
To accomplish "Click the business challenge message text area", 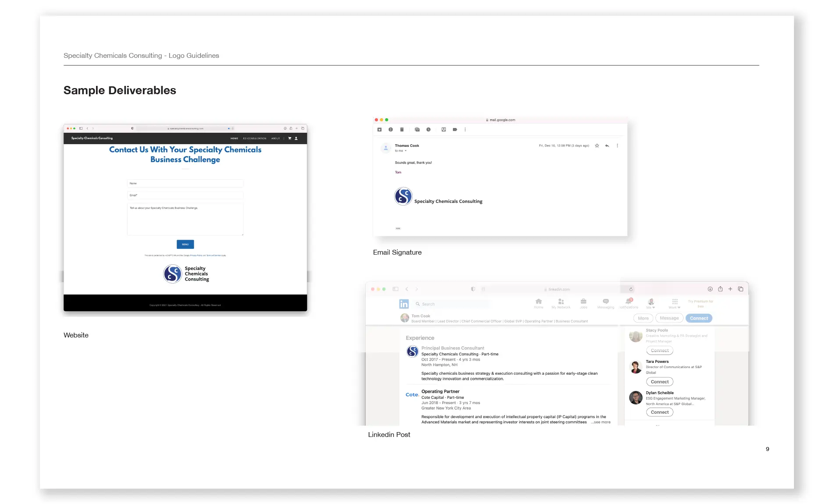I will (x=185, y=219).
